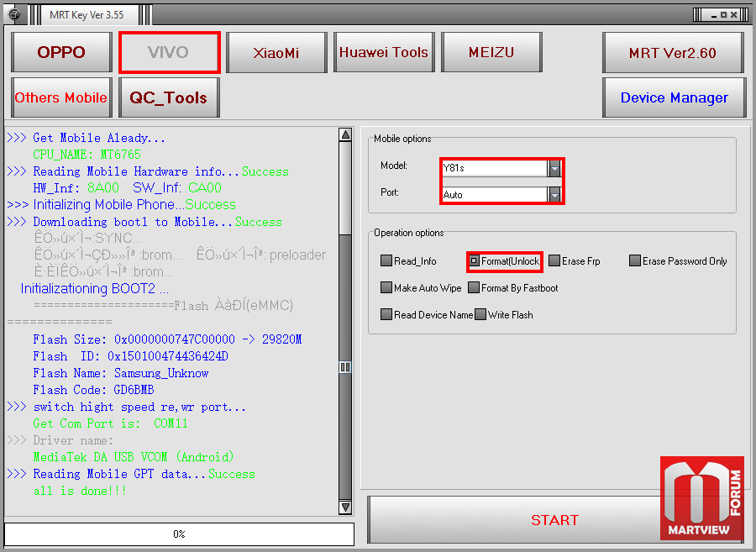Launch Device Manager
The height and width of the screenshot is (552, 756).
[x=674, y=97]
